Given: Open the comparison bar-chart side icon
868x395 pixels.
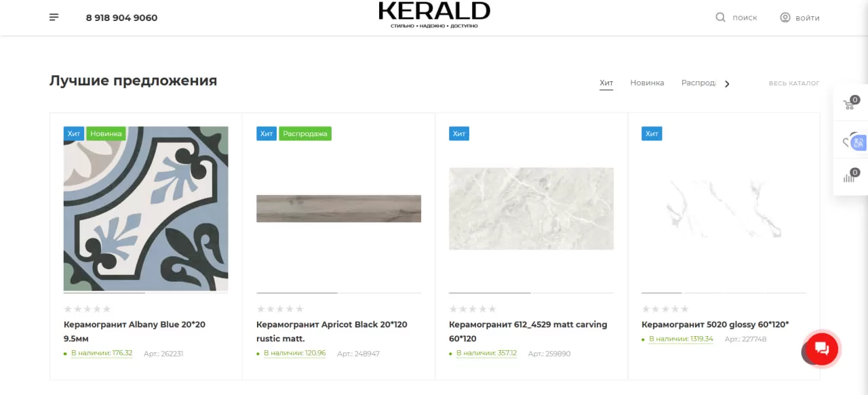Looking at the screenshot, I should [x=850, y=177].
